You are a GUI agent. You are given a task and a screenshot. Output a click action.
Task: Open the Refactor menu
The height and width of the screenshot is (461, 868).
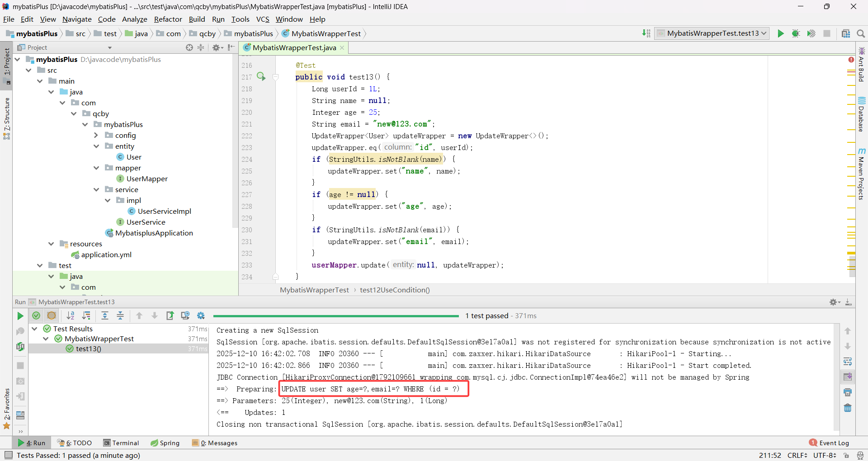168,19
